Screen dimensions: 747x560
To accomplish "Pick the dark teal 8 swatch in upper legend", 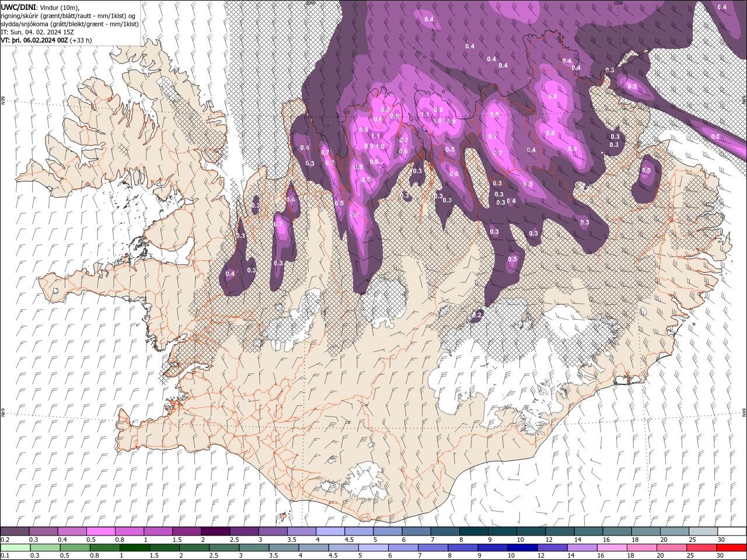I will click(x=473, y=531).
